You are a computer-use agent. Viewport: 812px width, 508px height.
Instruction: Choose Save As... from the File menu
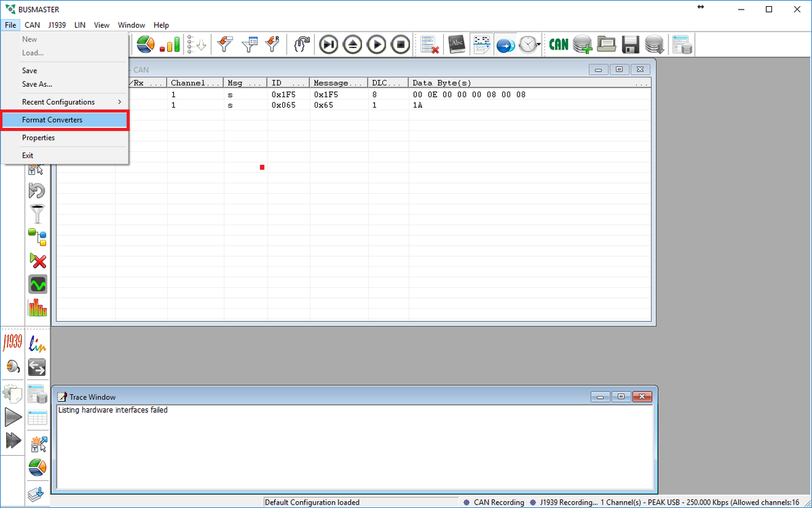[x=64, y=84]
